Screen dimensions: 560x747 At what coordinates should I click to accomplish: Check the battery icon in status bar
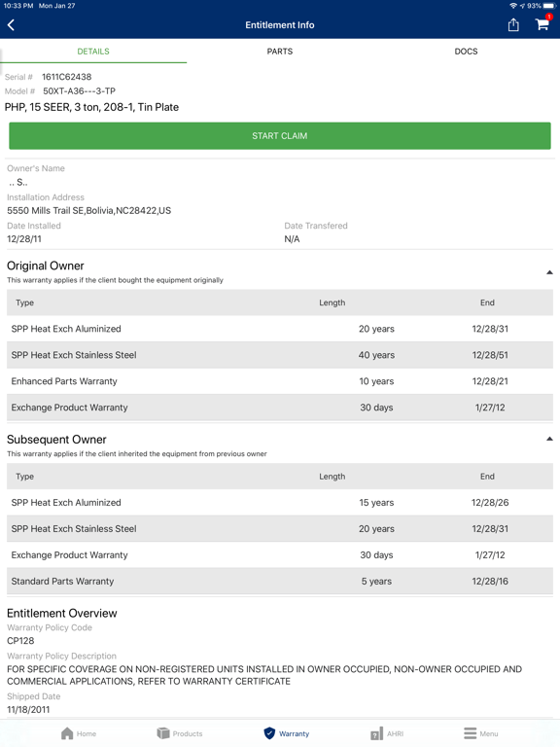pos(549,6)
